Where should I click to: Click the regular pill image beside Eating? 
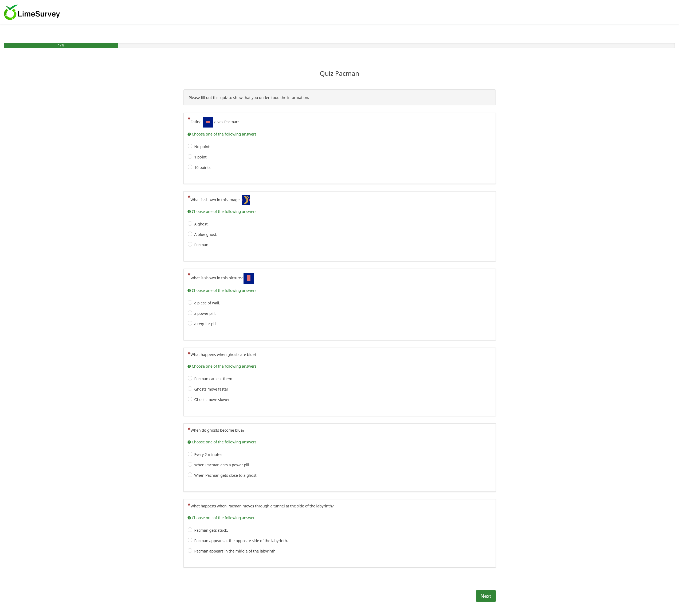click(208, 122)
